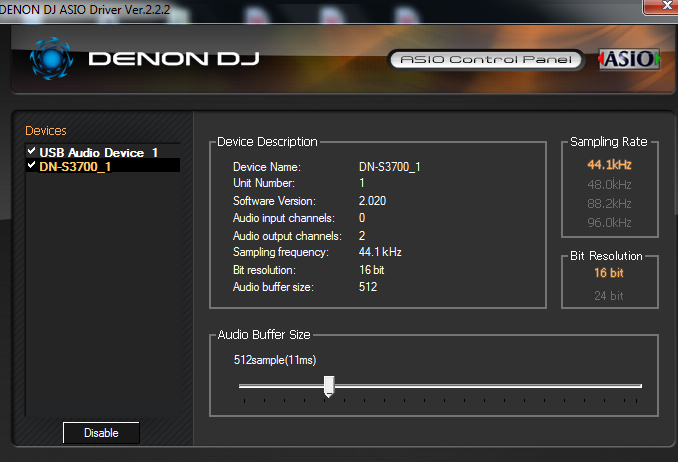Close the ASIO driver window
The height and width of the screenshot is (462, 678).
tap(662, 6)
